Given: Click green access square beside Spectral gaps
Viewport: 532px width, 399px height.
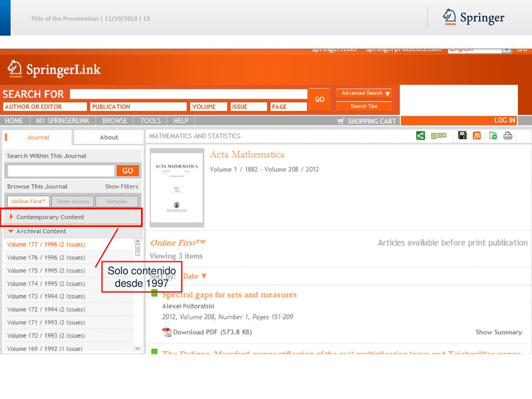Looking at the screenshot, I should tap(154, 293).
